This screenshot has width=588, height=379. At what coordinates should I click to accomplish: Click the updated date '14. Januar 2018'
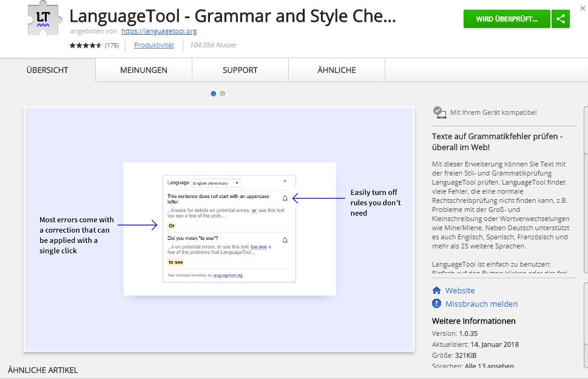(x=495, y=344)
